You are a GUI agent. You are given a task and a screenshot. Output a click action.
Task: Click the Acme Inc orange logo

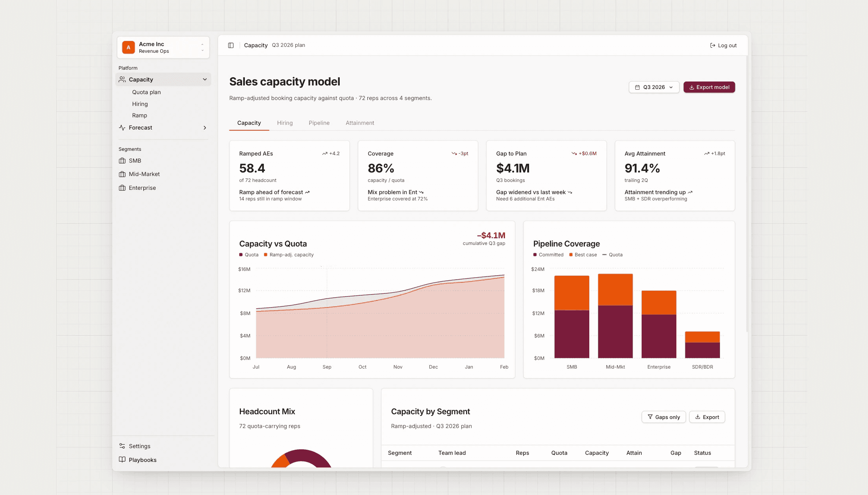click(128, 47)
